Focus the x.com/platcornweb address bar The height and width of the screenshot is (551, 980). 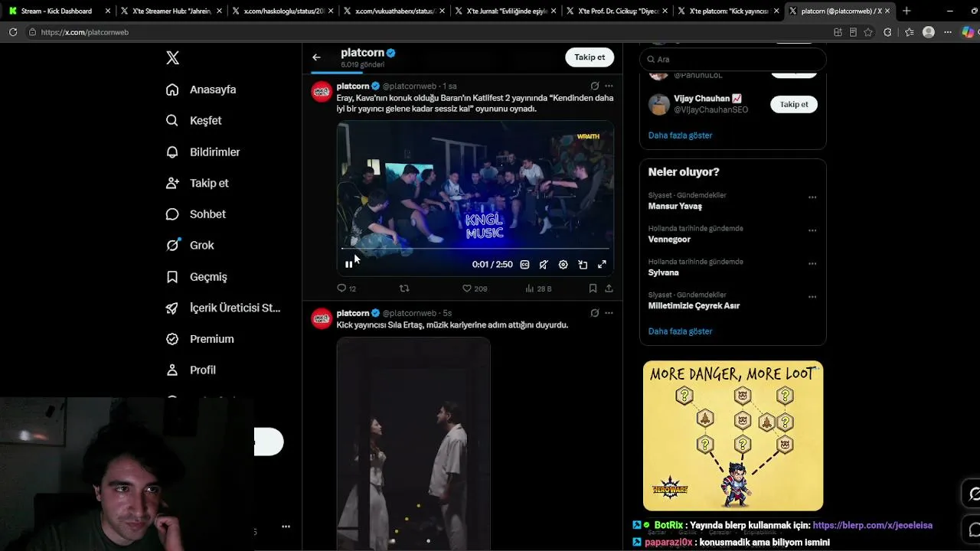click(429, 32)
